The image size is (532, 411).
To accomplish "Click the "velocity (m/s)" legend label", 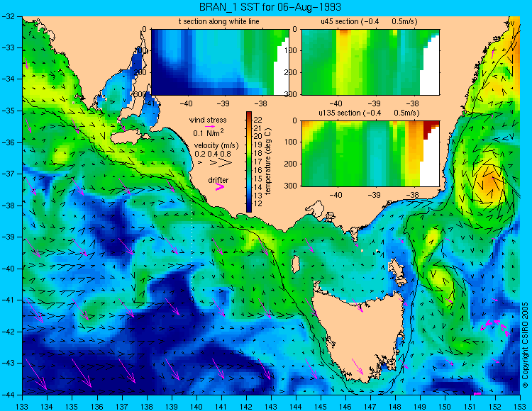I will (x=216, y=145).
